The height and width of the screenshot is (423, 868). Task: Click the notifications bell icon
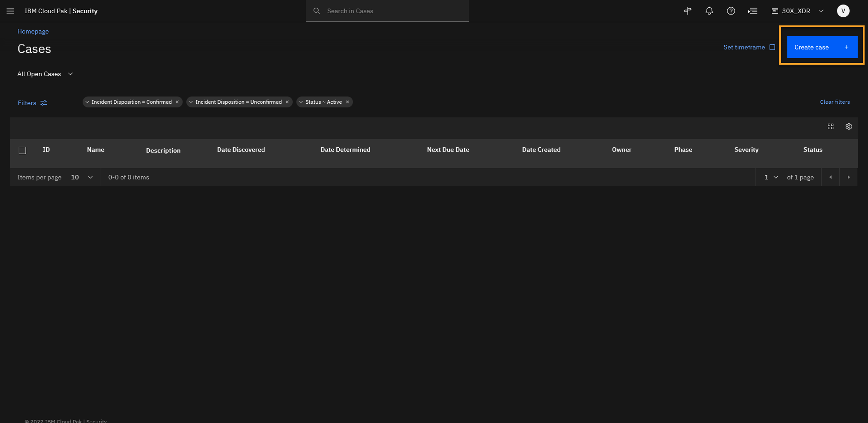click(x=709, y=11)
